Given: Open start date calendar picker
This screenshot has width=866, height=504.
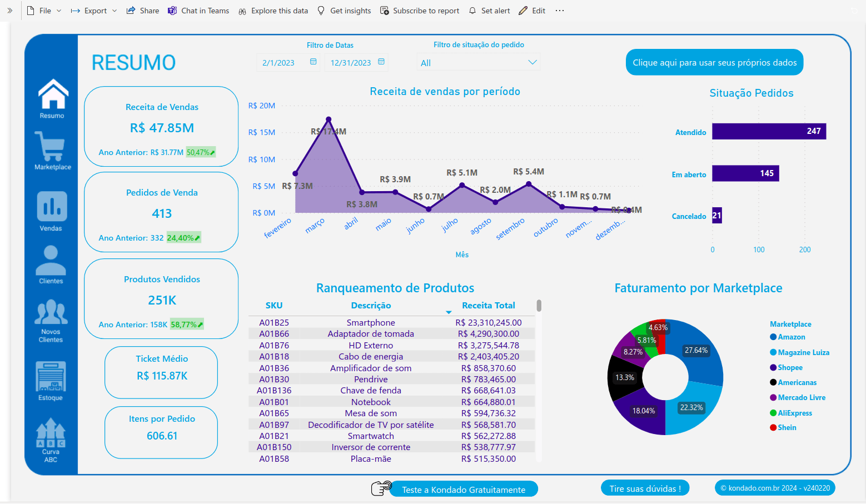Looking at the screenshot, I should 313,62.
